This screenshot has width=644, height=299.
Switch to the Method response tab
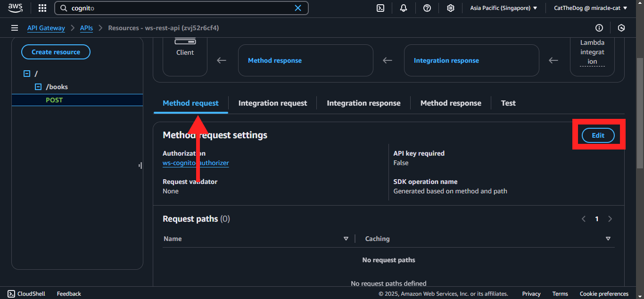[451, 103]
